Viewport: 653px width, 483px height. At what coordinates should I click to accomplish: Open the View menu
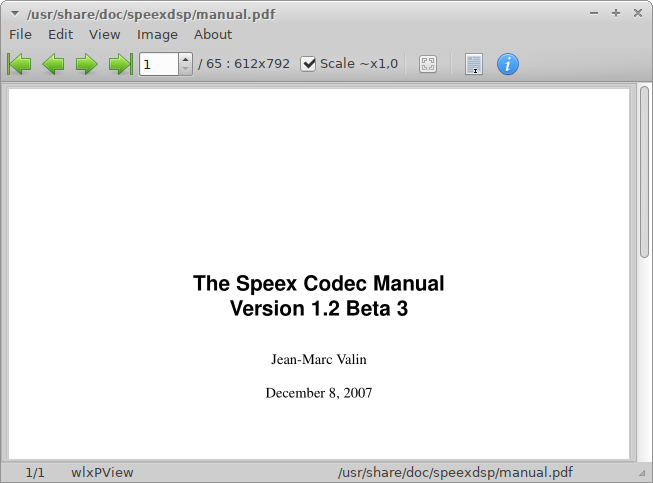tap(105, 35)
